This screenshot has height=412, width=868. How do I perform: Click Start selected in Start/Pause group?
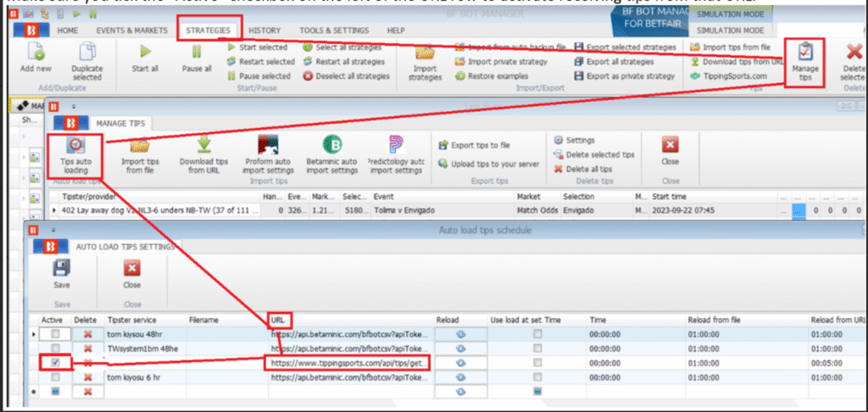pos(258,47)
